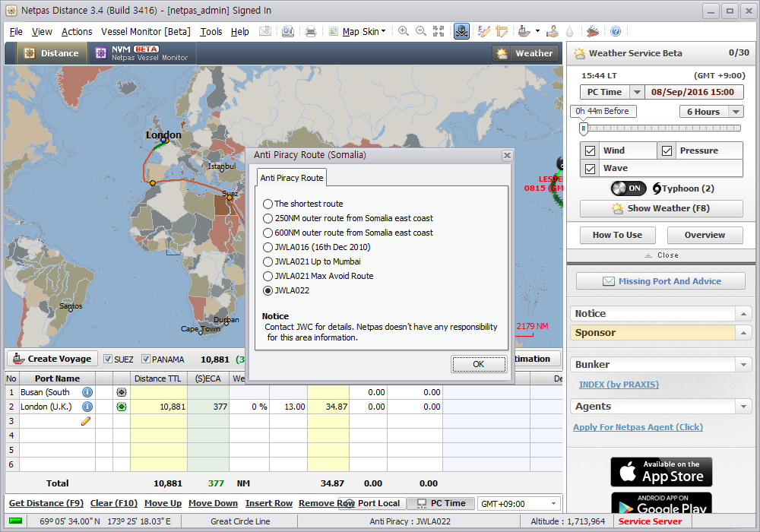Screen dimensions: 760x532
Task: Click Show Weather (F8) button
Action: [662, 208]
